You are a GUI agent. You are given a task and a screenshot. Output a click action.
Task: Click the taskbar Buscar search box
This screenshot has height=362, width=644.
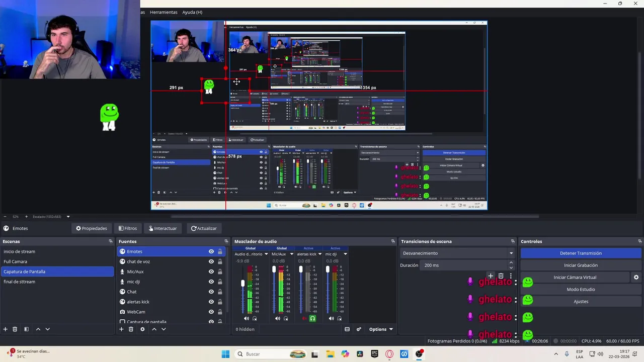pyautogui.click(x=271, y=354)
